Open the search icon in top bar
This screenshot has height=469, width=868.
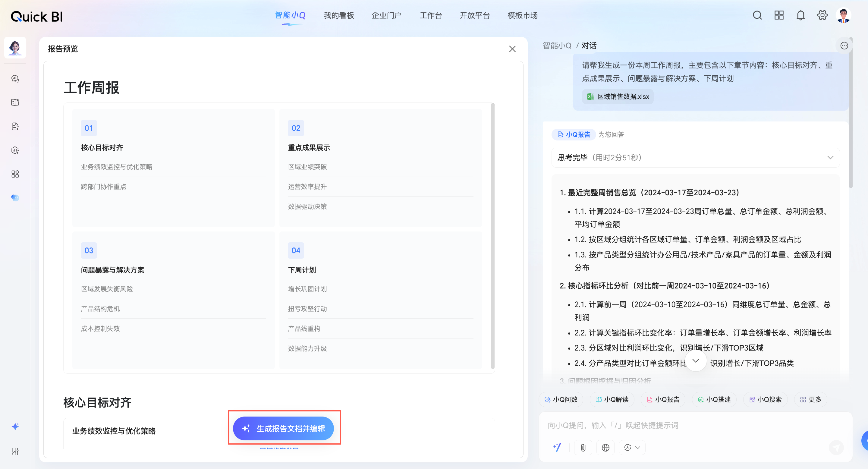[x=757, y=15]
